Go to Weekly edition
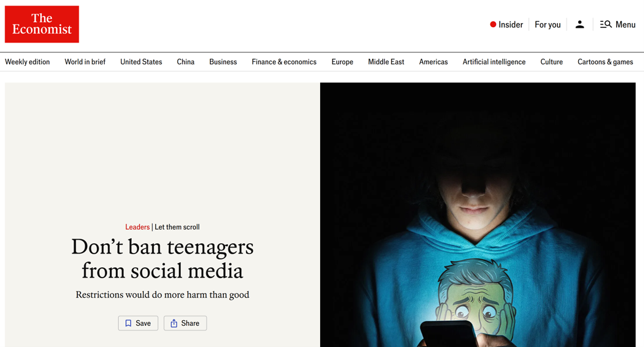This screenshot has height=347, width=644. [27, 62]
